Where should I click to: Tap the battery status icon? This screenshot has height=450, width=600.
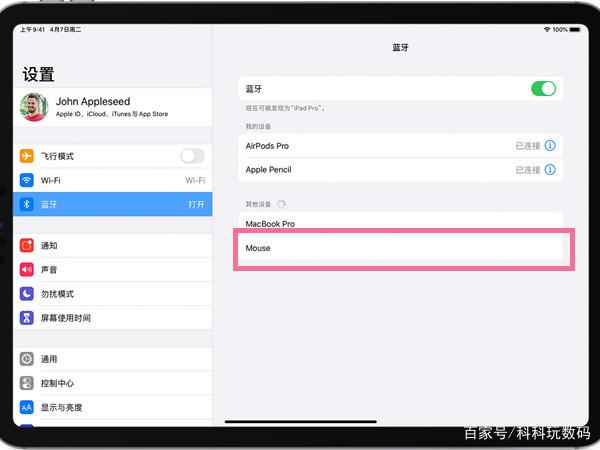[x=575, y=29]
